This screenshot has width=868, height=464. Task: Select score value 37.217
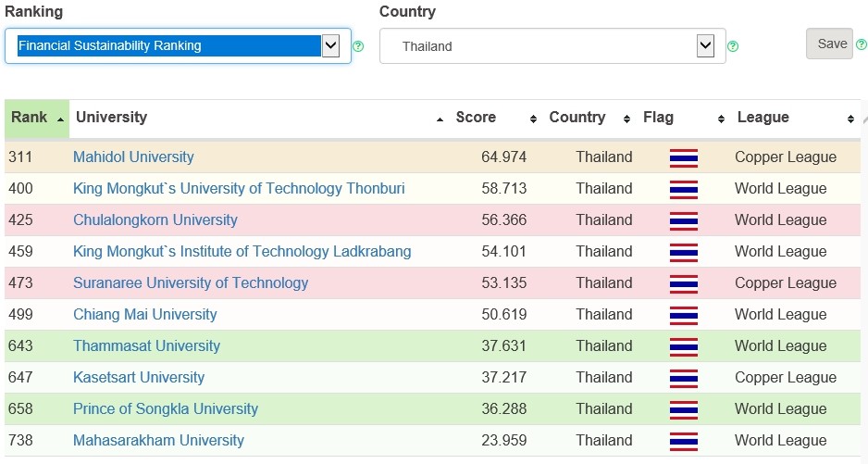tap(503, 378)
